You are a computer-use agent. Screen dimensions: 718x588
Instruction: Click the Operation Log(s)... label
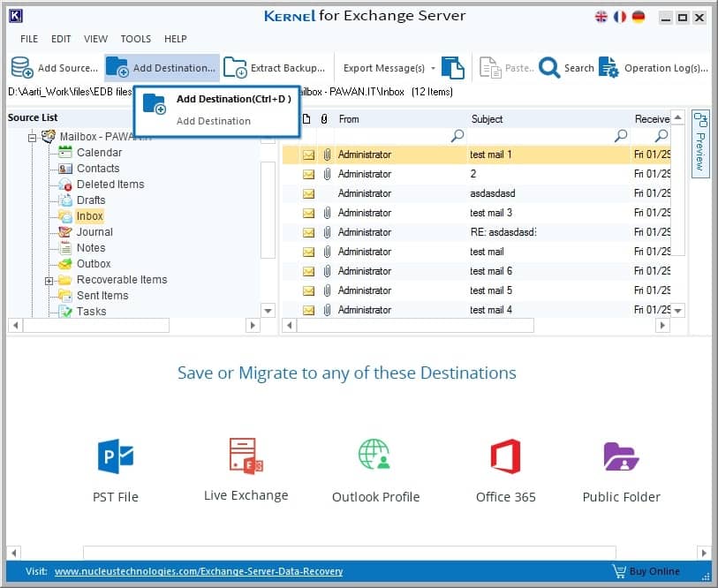point(666,68)
